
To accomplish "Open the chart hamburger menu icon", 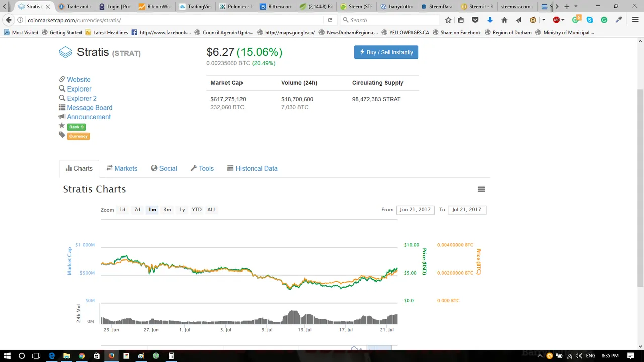I will [x=481, y=189].
